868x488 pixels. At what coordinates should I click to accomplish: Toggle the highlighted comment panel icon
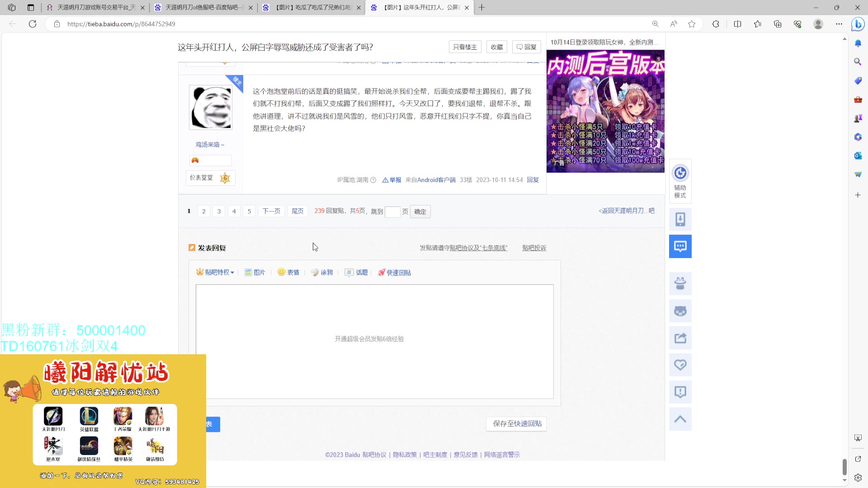[x=680, y=246]
